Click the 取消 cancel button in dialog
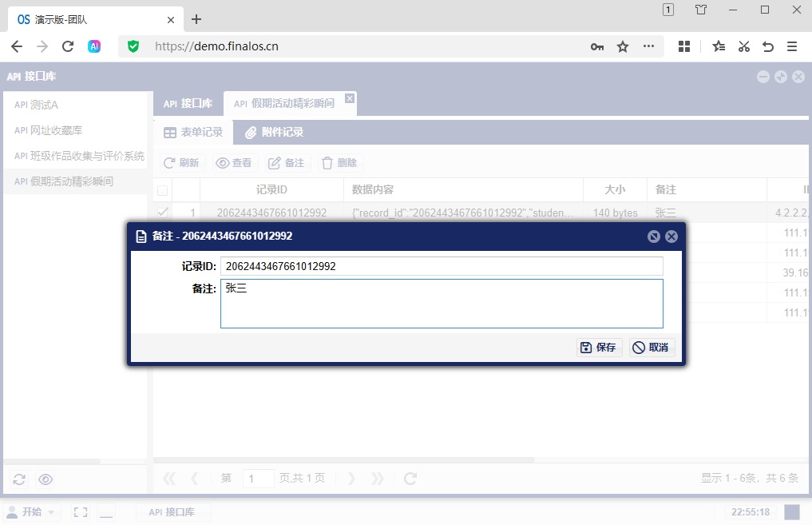Viewport: 812px width, 525px height. [x=652, y=348]
